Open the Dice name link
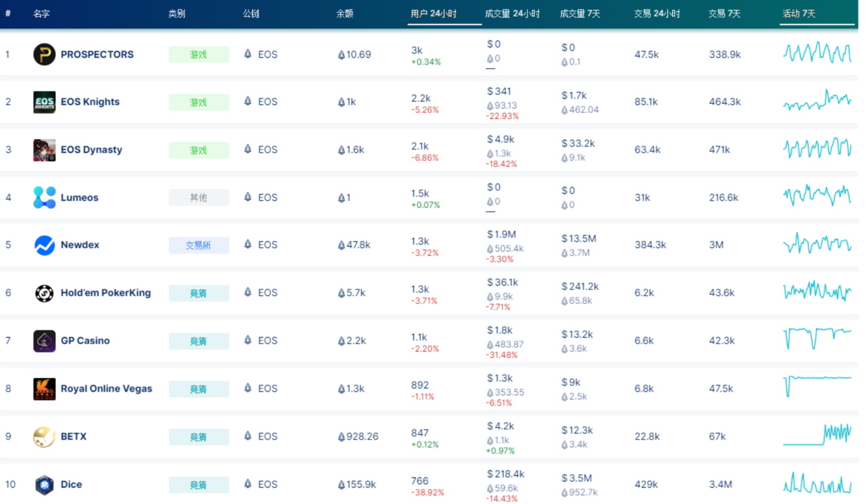867x504 pixels. (x=72, y=484)
